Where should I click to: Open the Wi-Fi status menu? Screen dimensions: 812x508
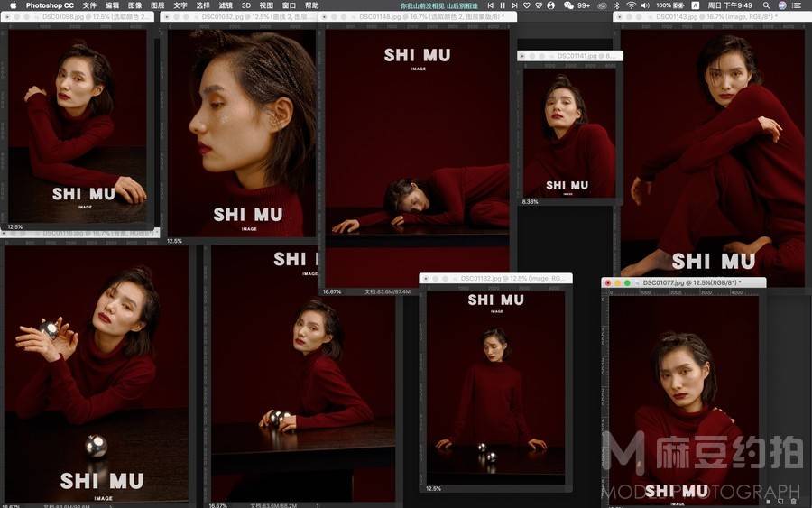click(x=631, y=5)
